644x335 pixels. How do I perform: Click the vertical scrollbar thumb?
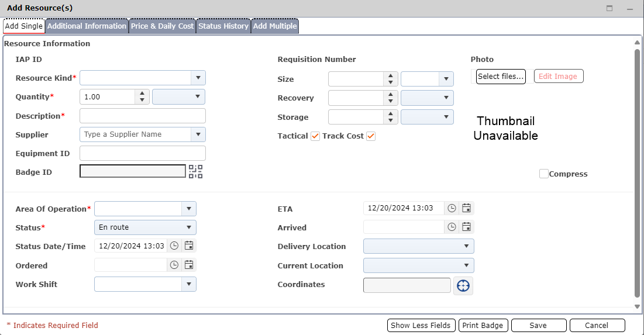point(637,172)
